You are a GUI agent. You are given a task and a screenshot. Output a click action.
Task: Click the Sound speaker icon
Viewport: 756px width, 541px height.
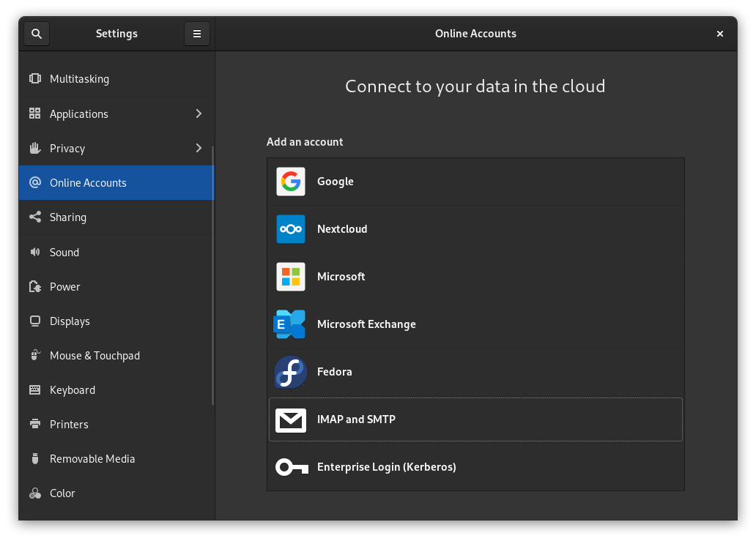tap(34, 252)
